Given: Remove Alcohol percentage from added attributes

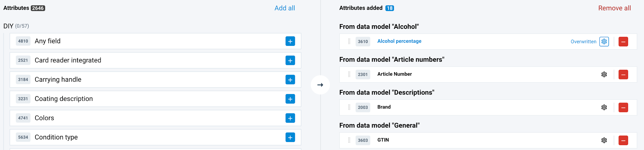Looking at the screenshot, I should 623,41.
